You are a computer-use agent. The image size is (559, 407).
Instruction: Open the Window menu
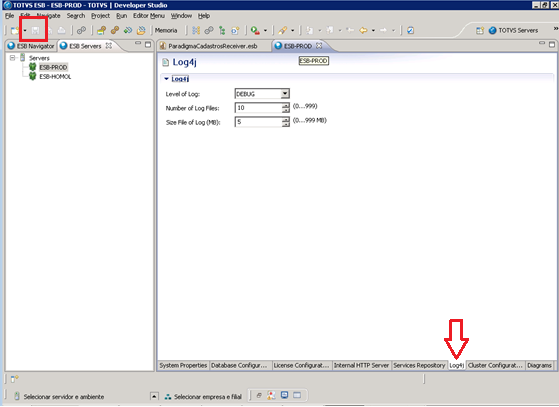(x=181, y=16)
